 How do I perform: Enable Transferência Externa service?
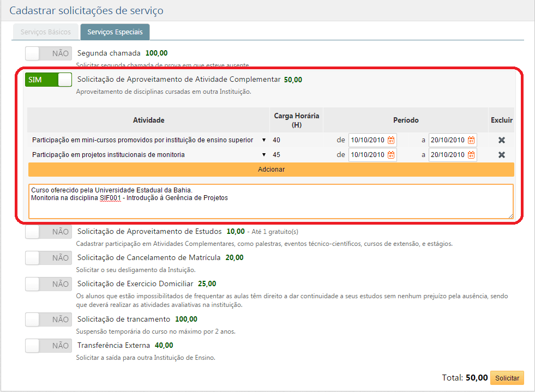[48, 346]
